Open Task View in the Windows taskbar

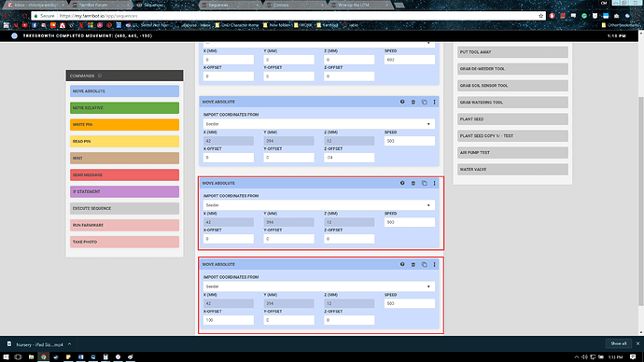coord(18,357)
